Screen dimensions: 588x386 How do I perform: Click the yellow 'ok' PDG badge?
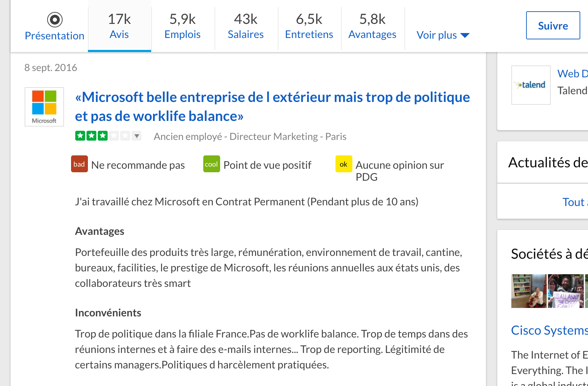[x=344, y=164]
